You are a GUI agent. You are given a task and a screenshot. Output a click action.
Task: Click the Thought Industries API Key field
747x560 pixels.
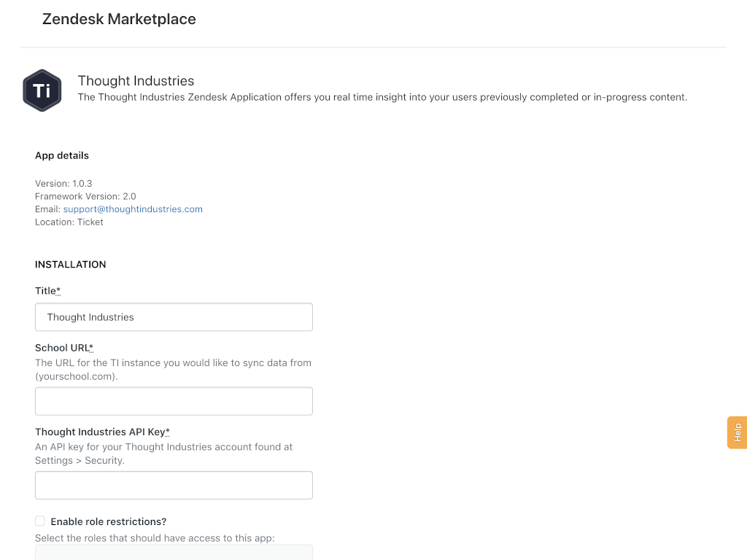pyautogui.click(x=174, y=485)
